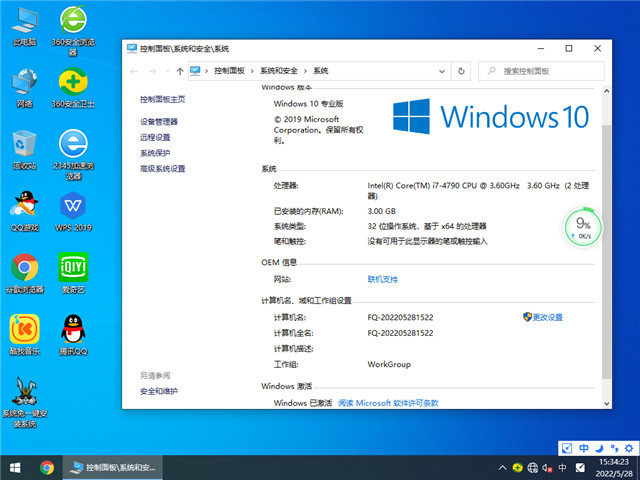This screenshot has height=480, width=640.
Task: Open 爱奇艺 iQIYI desktop icon
Action: [73, 273]
